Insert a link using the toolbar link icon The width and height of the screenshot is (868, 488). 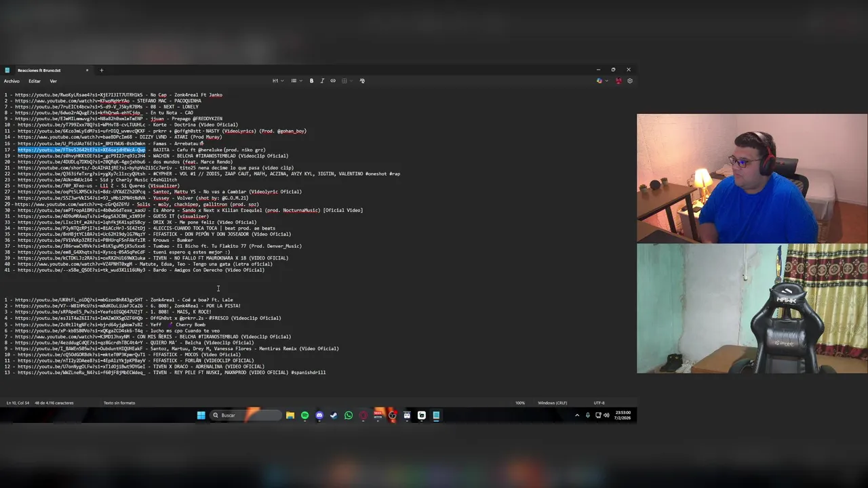coord(333,81)
